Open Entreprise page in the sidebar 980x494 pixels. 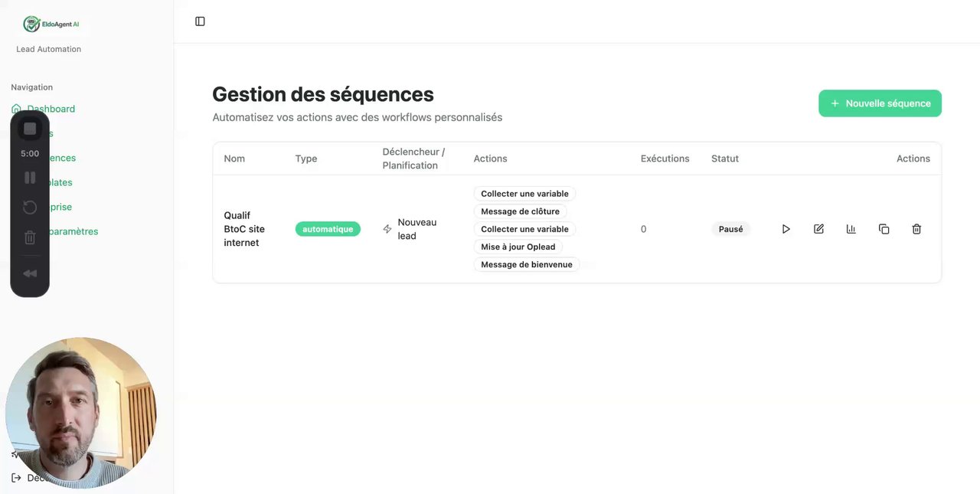tap(63, 207)
